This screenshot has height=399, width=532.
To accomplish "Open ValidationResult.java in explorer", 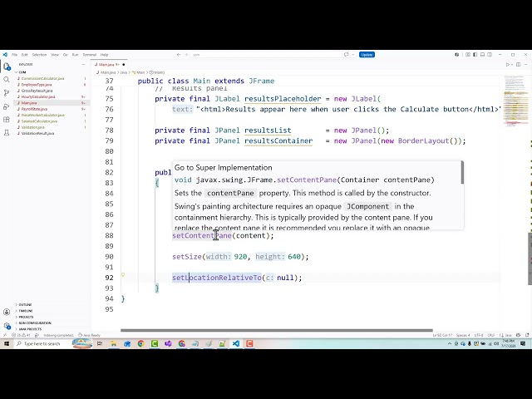I will pos(37,133).
